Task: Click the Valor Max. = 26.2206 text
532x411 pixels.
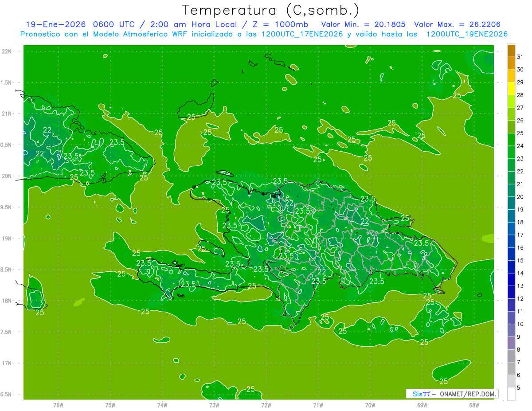Action: click(x=457, y=24)
